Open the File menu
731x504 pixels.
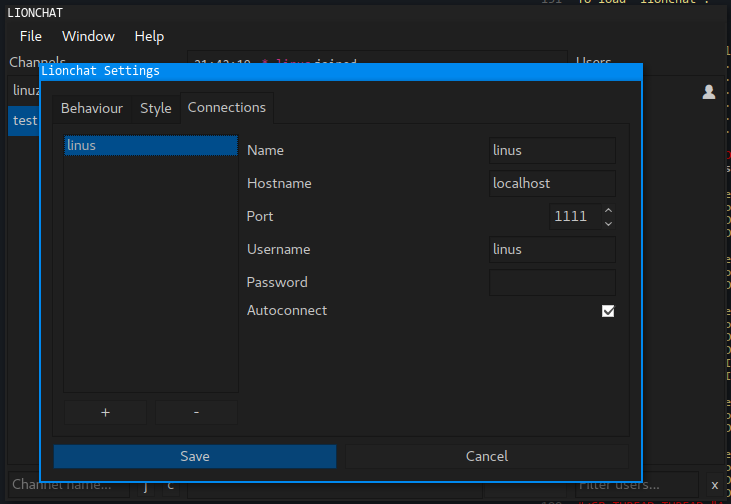coord(31,36)
